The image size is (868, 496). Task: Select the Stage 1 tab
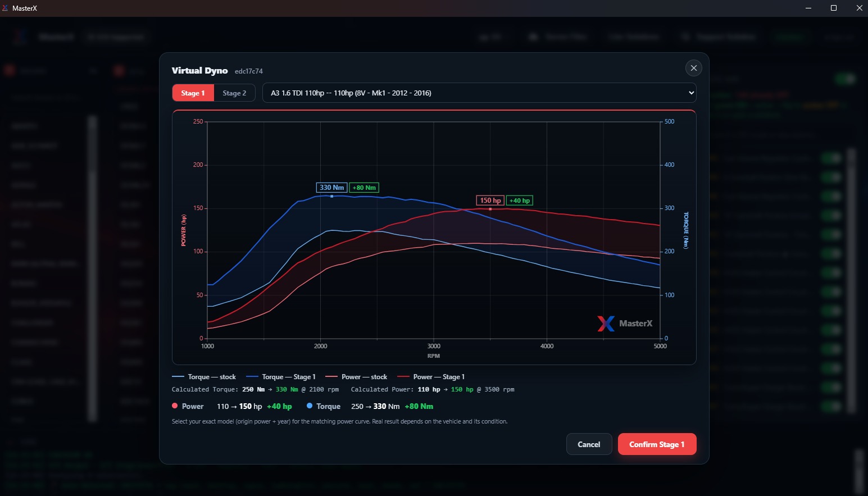point(193,93)
